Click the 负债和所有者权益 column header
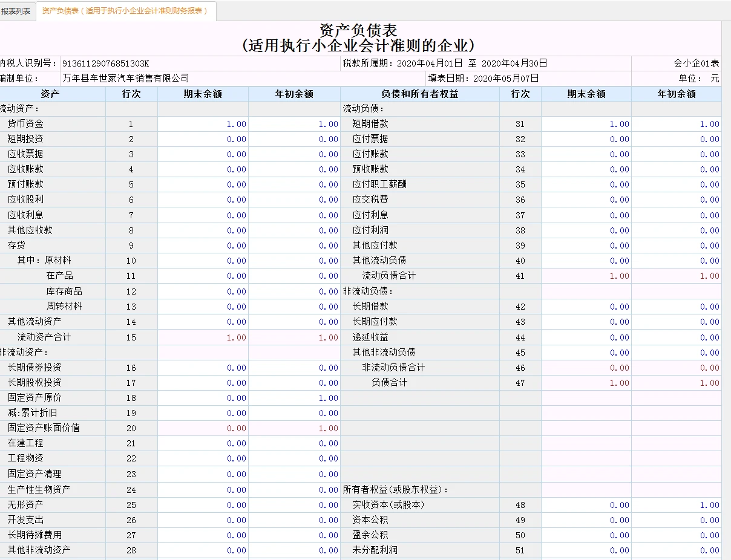 tap(420, 94)
